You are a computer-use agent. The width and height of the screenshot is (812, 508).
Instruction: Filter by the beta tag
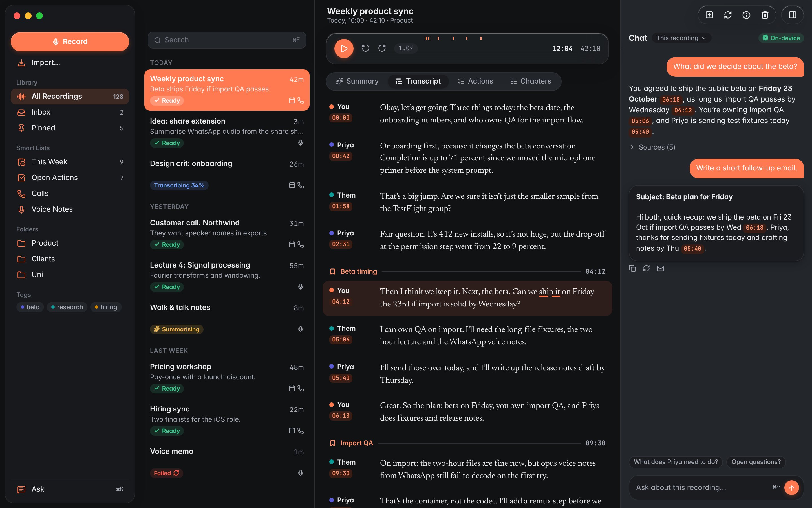[30, 307]
